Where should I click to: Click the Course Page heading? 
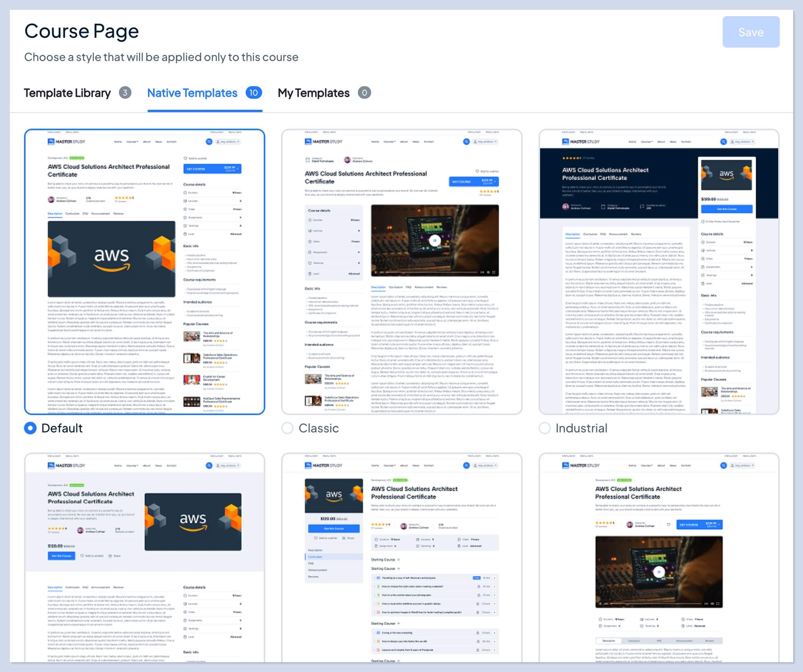(x=81, y=31)
